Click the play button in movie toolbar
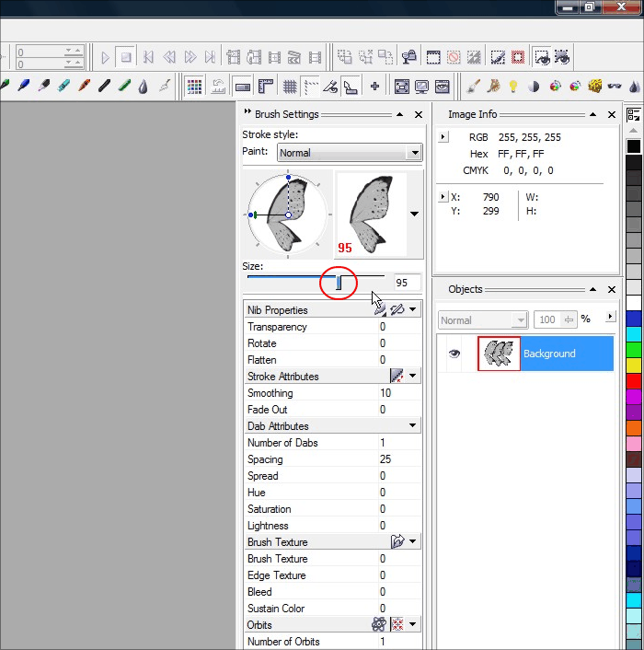 [106, 57]
